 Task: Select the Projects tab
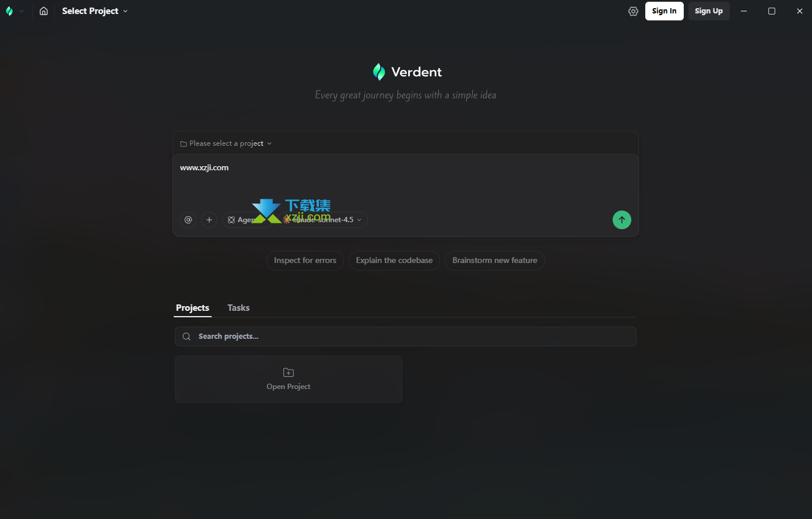click(x=192, y=308)
